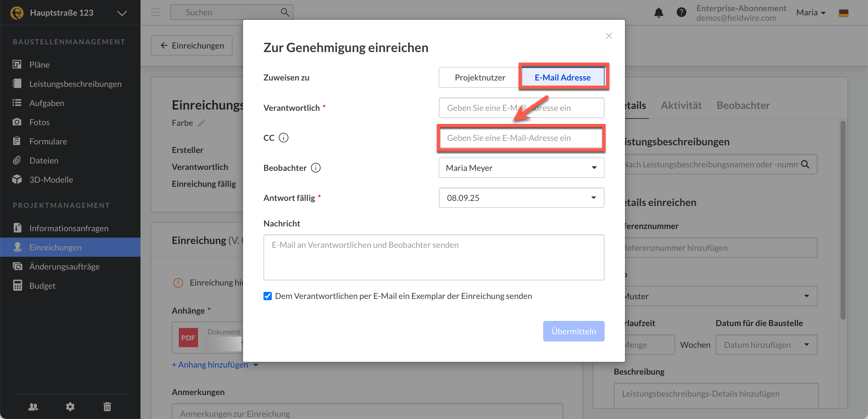This screenshot has width=868, height=419.
Task: Click the Übermitteln button
Action: [573, 331]
